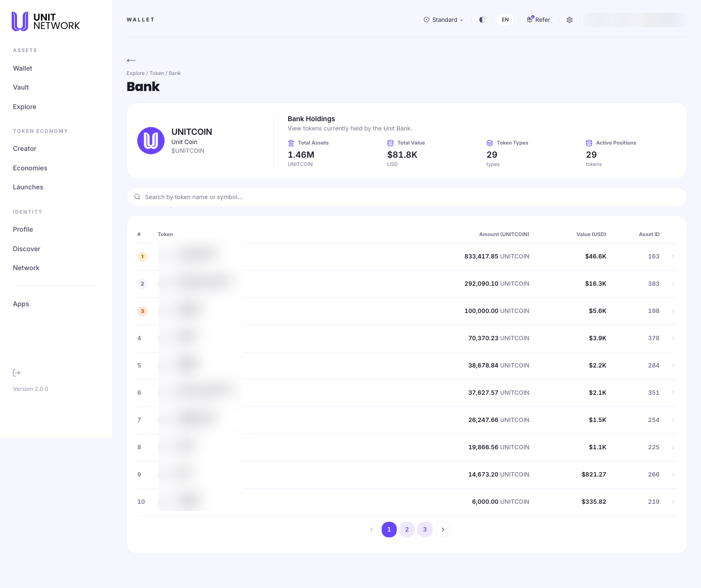Go to pagination page 2
701x588 pixels.
pyautogui.click(x=407, y=530)
